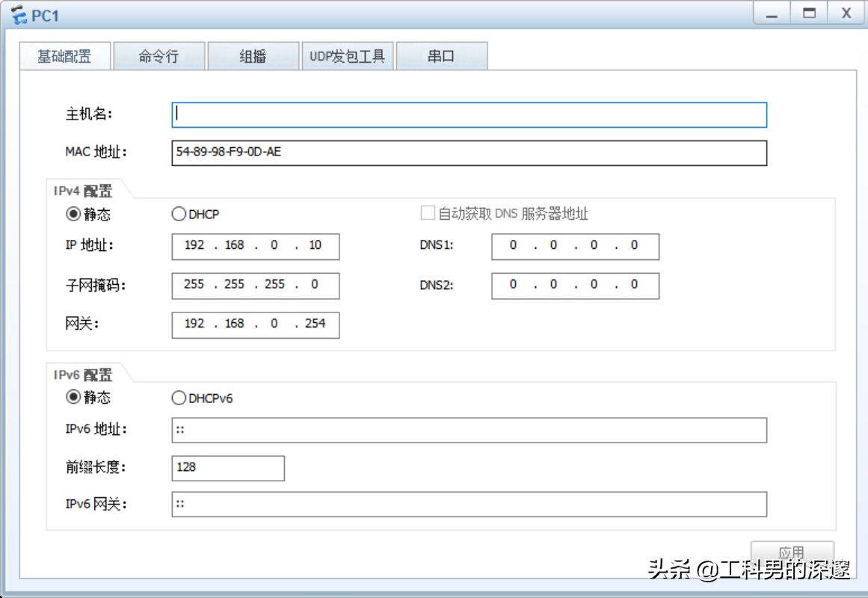This screenshot has width=868, height=598.
Task: Open the 命令行 tab
Action: click(159, 56)
